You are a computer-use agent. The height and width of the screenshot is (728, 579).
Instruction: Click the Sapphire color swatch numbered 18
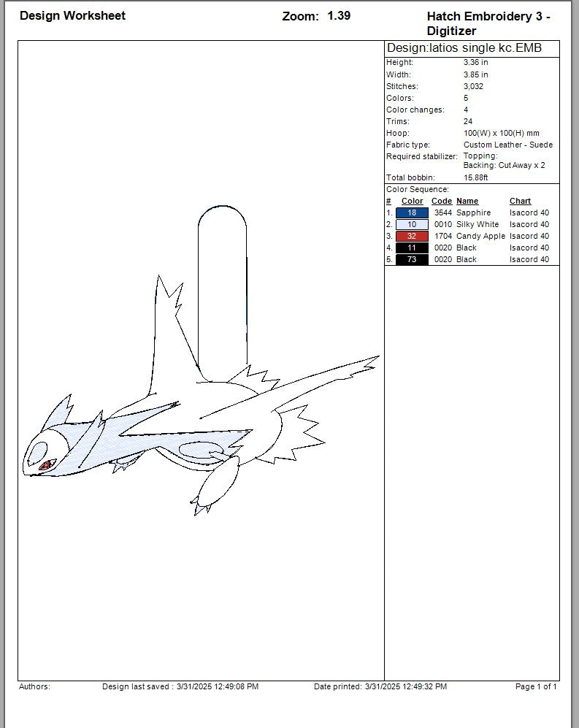(412, 212)
